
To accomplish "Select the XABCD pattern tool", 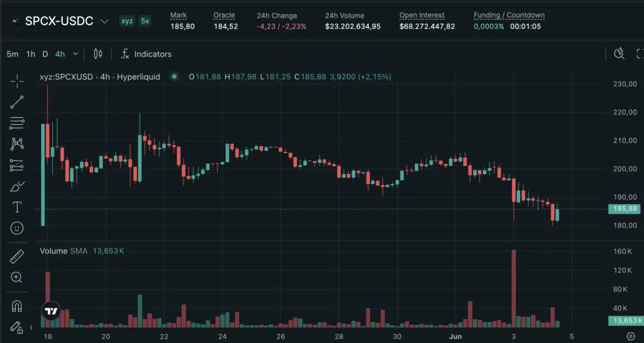I will pyautogui.click(x=17, y=144).
